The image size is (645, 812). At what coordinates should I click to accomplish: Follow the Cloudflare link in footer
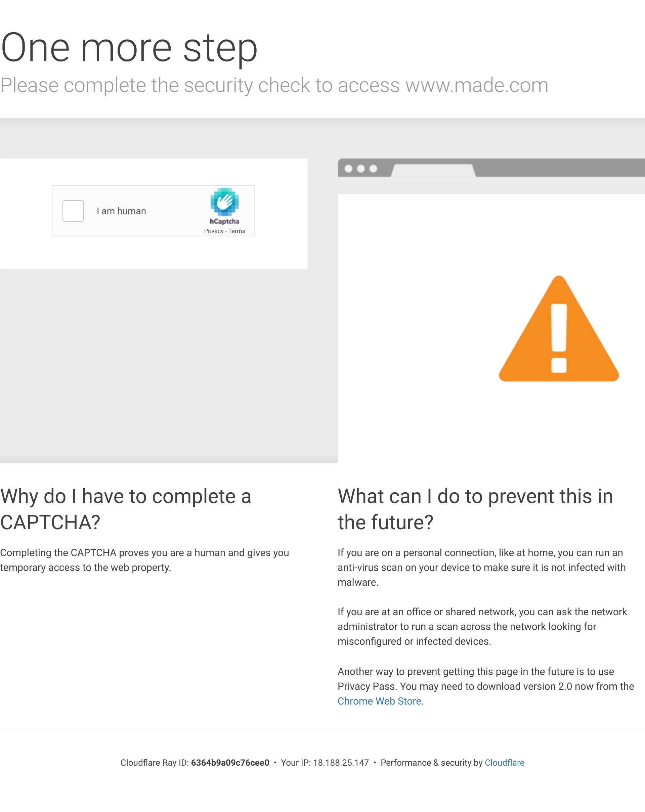[x=504, y=763]
